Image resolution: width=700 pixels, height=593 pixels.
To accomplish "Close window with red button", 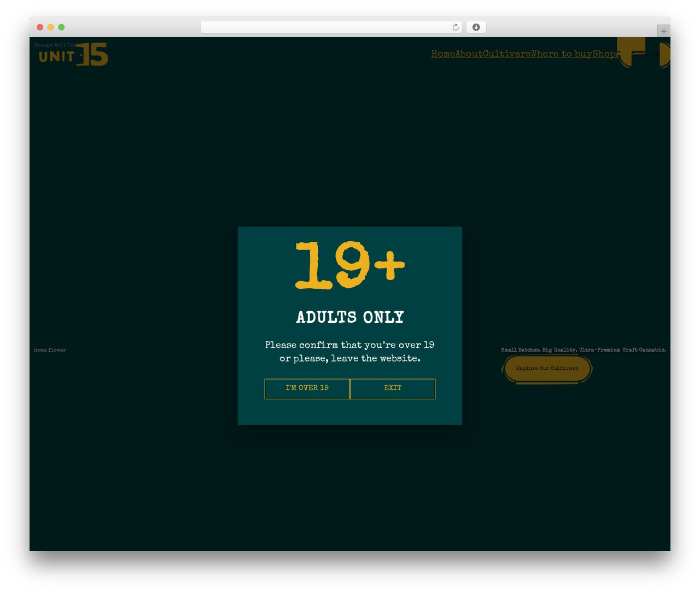I will click(40, 27).
